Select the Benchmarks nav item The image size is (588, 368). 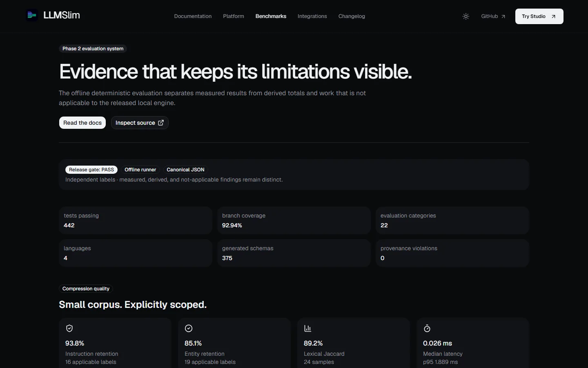pos(271,16)
